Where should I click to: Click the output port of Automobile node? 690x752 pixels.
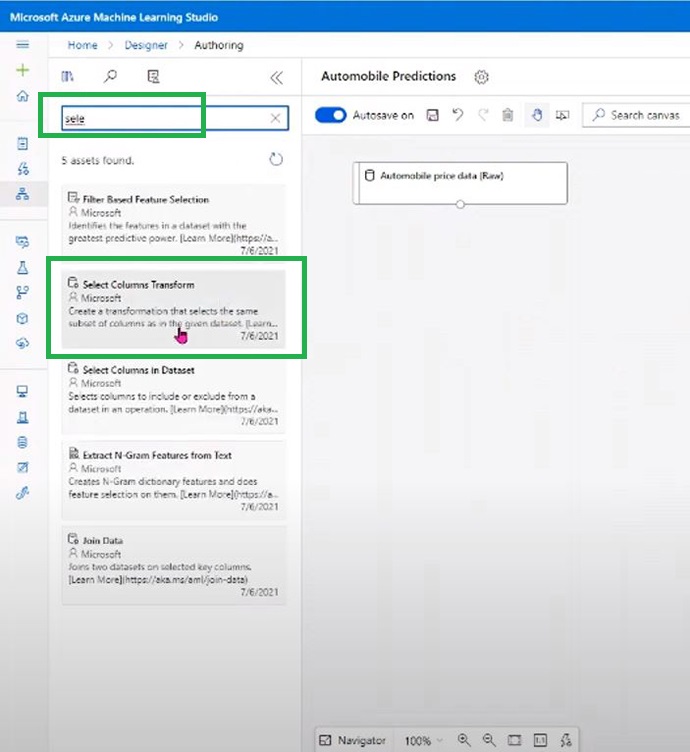pyautogui.click(x=460, y=204)
